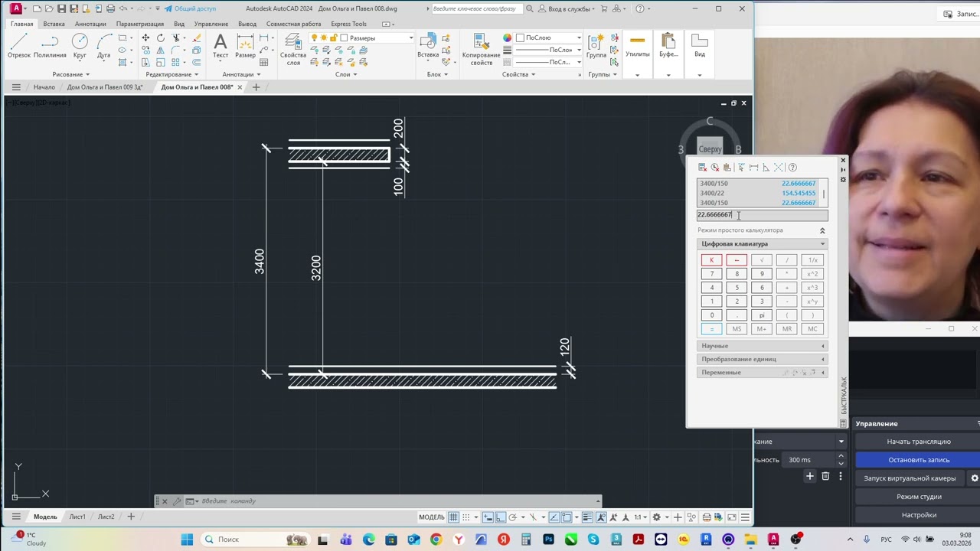The width and height of the screenshot is (980, 551).
Task: Paste calculator value to command line
Action: (x=727, y=168)
